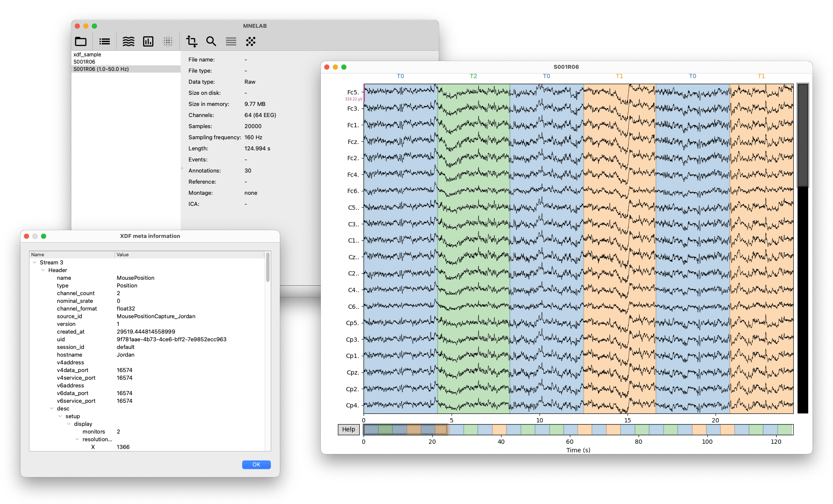This screenshot has height=504, width=833.
Task: Open the power spectral density plot icon
Action: (x=148, y=41)
